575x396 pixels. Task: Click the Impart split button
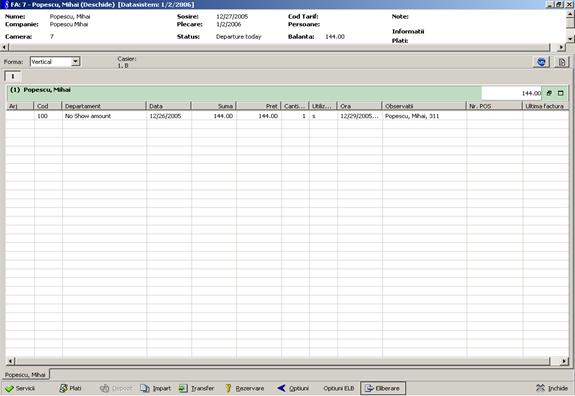[x=155, y=388]
